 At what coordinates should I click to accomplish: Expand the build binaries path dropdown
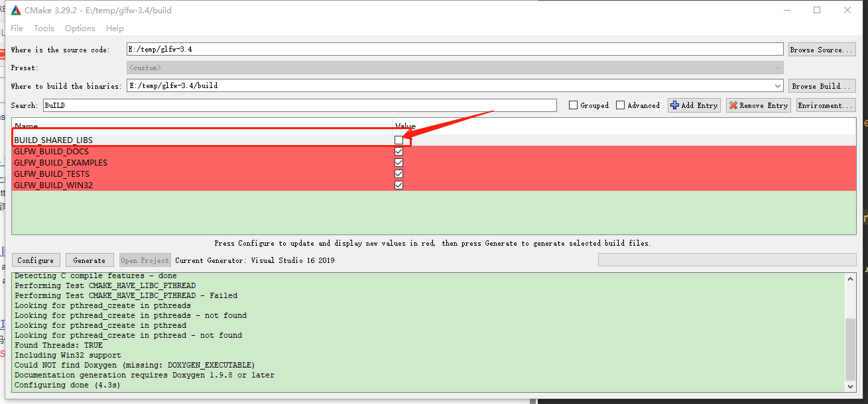point(777,86)
